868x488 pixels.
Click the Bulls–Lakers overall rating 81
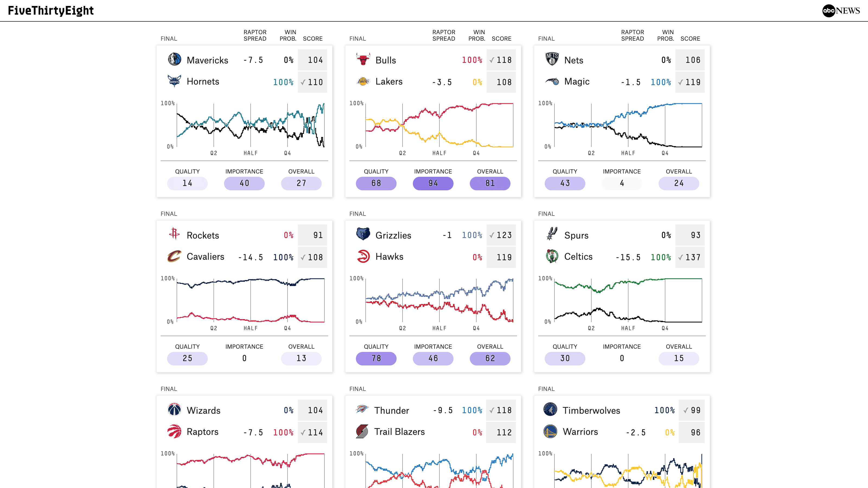point(490,183)
